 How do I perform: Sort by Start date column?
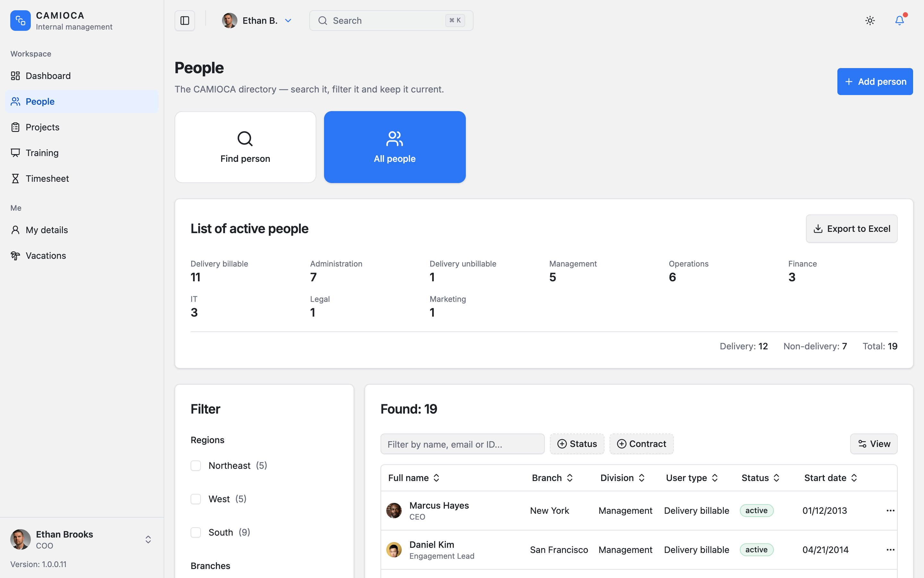tap(831, 478)
